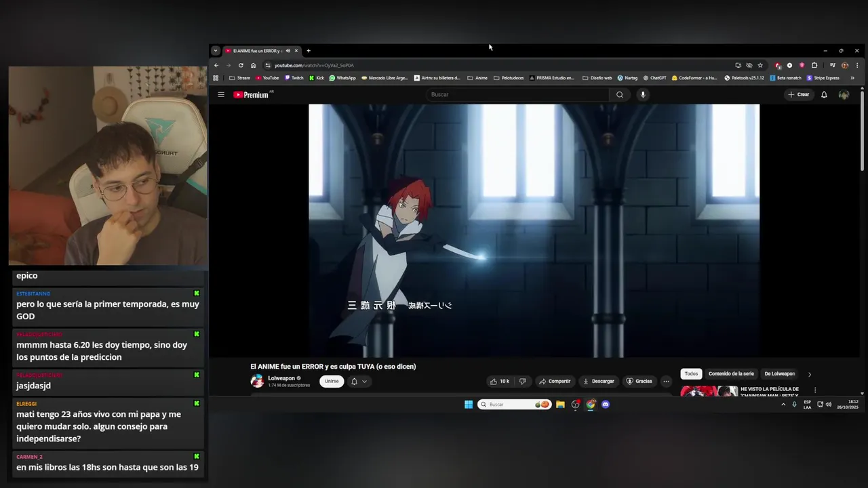Open Chrome three-dot main menu
Image resolution: width=868 pixels, height=488 pixels.
857,66
